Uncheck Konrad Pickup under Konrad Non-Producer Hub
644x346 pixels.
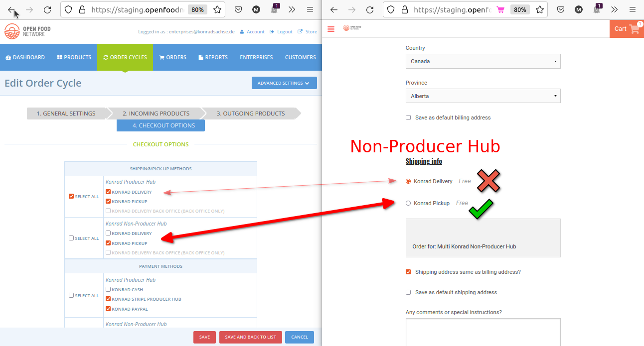[x=108, y=243]
